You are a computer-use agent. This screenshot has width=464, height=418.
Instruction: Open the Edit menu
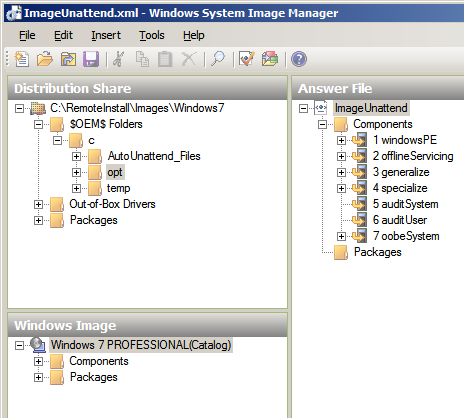(x=63, y=35)
